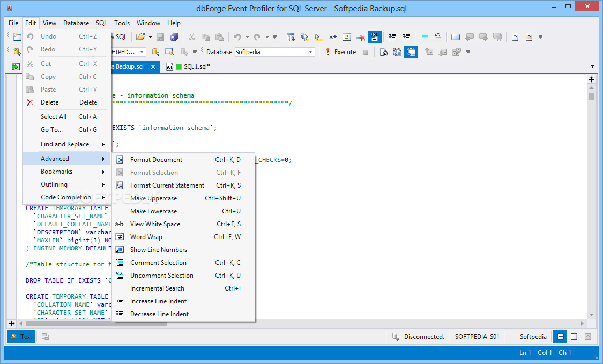Expand the Find and Replace submenu
603x364 pixels.
67,144
